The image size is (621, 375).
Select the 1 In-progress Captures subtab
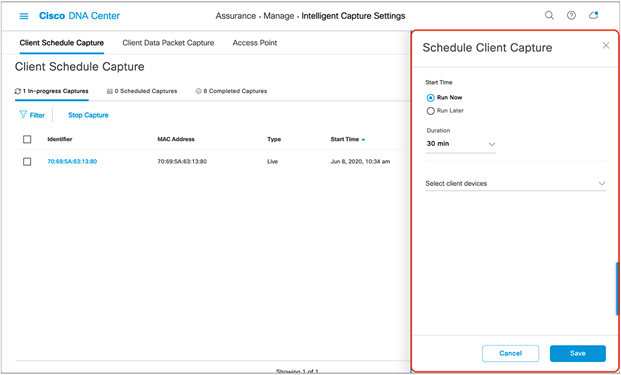pyautogui.click(x=51, y=91)
